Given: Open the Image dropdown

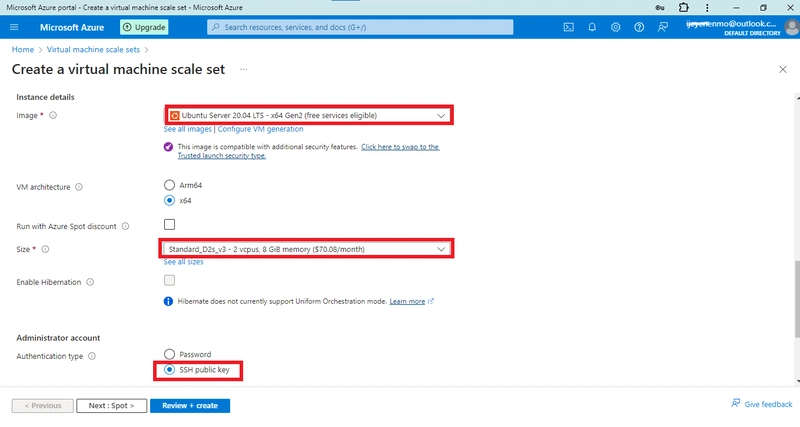Looking at the screenshot, I should coord(309,115).
